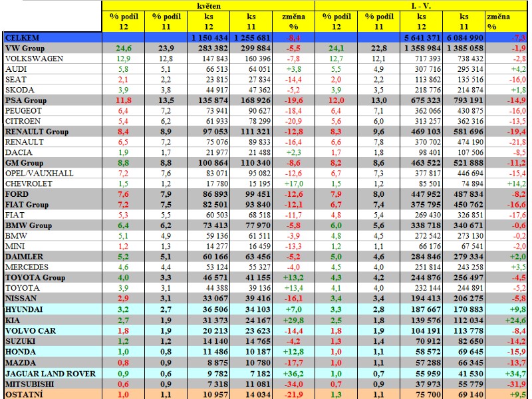Click the TOYOTA Group row label
The height and width of the screenshot is (399, 532).
coord(35,277)
